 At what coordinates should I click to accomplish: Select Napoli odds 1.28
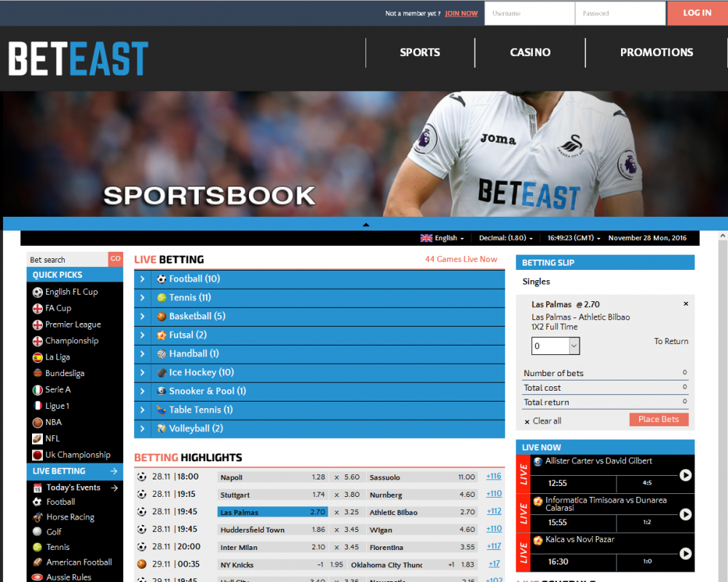tap(272, 477)
